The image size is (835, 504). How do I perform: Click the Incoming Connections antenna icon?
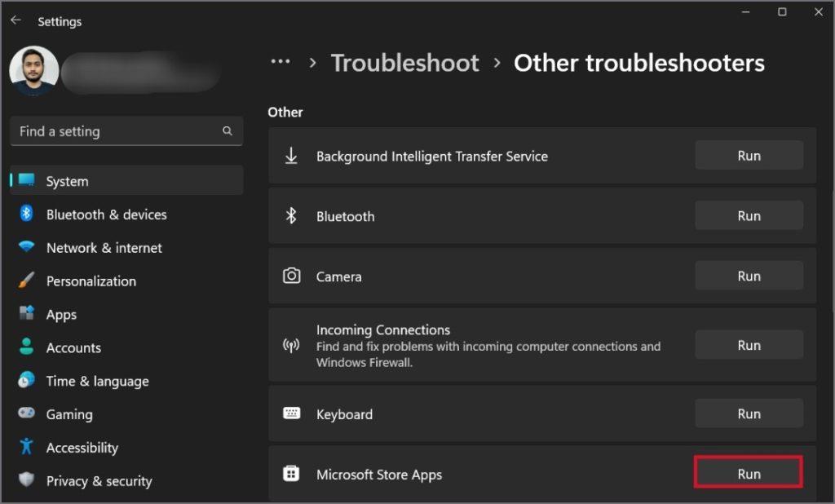tap(291, 345)
